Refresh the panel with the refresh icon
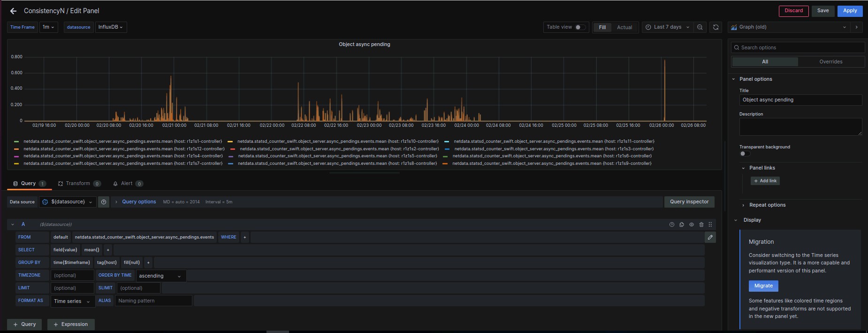Viewport: 868px width, 333px height. 716,27
